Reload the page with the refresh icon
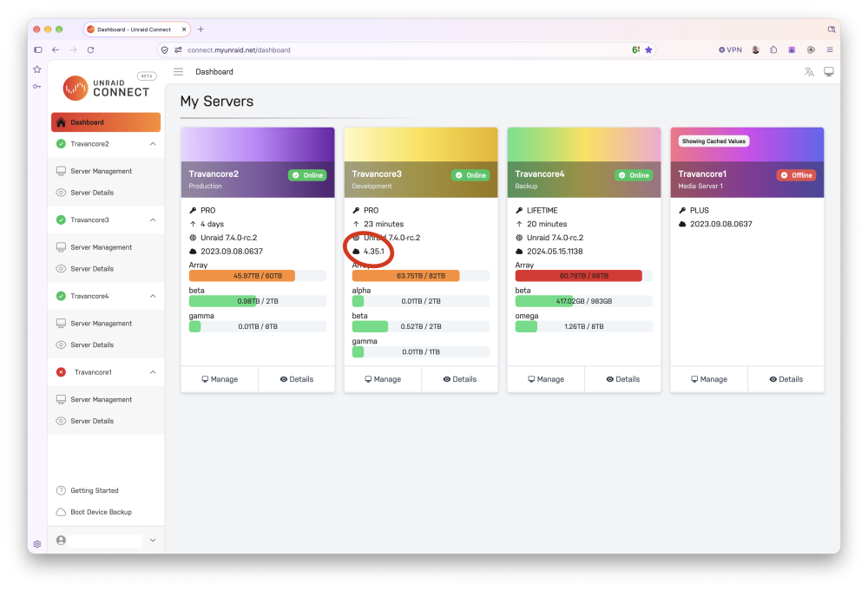The image size is (868, 590). click(x=91, y=49)
